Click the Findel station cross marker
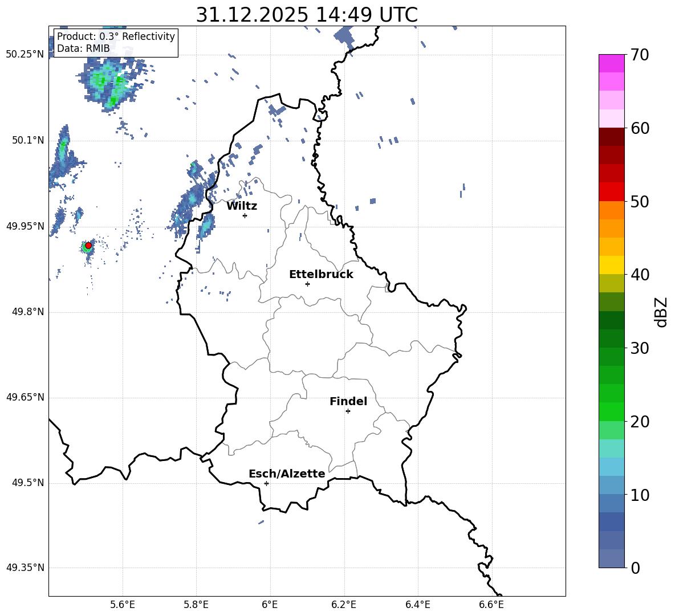Image resolution: width=675 pixels, height=616 pixels. (x=348, y=411)
